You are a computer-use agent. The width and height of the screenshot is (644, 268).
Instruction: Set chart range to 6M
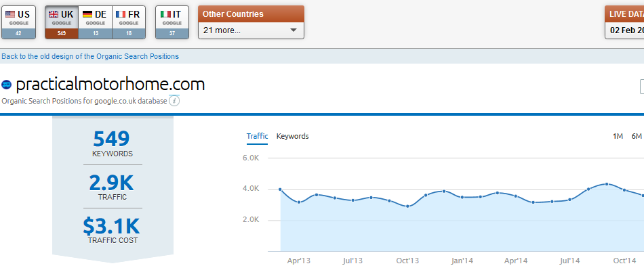(637, 136)
